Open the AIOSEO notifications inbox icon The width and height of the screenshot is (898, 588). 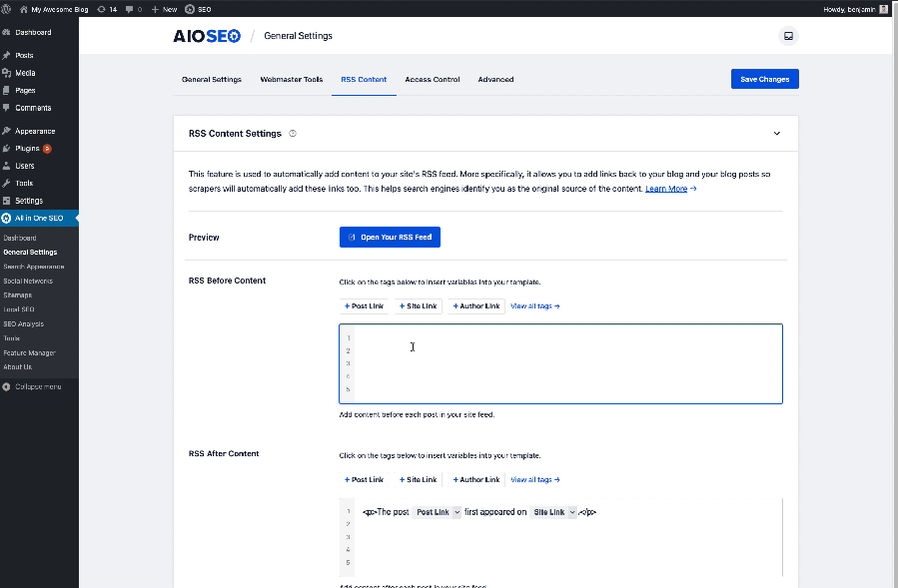tap(788, 36)
